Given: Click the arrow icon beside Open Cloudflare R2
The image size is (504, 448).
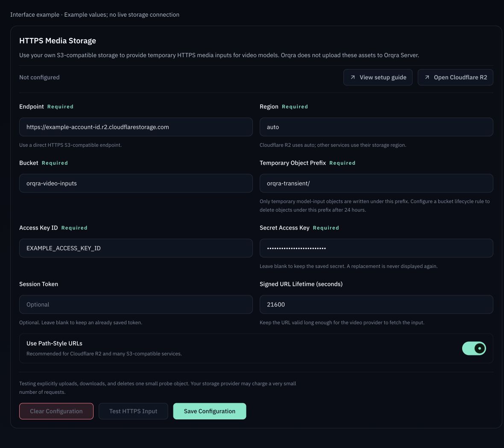Looking at the screenshot, I should [x=427, y=77].
